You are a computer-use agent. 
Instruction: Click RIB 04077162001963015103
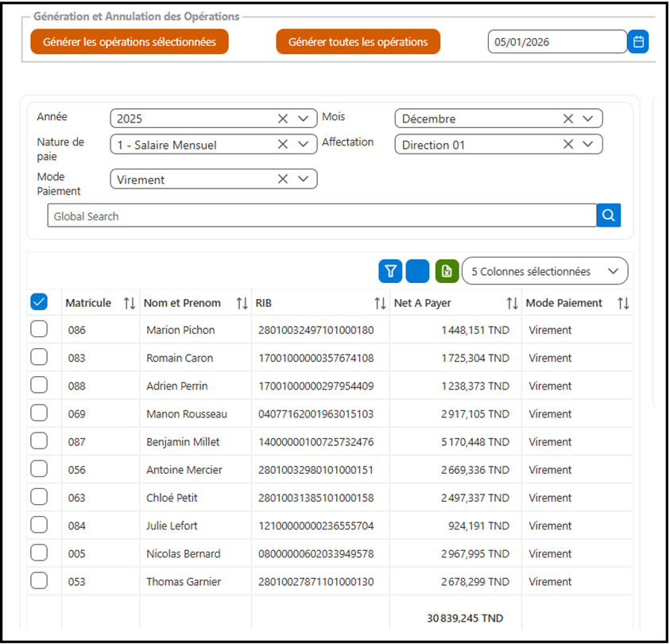pos(316,413)
